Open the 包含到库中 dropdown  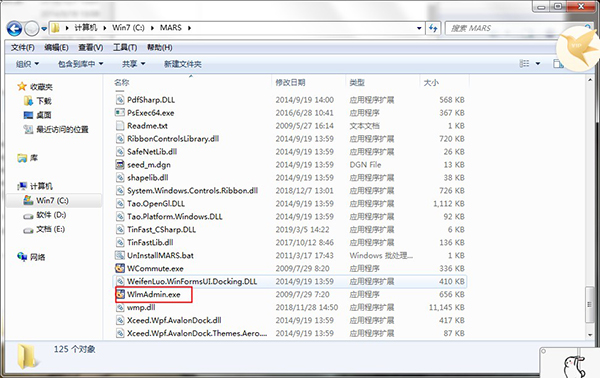[81, 64]
